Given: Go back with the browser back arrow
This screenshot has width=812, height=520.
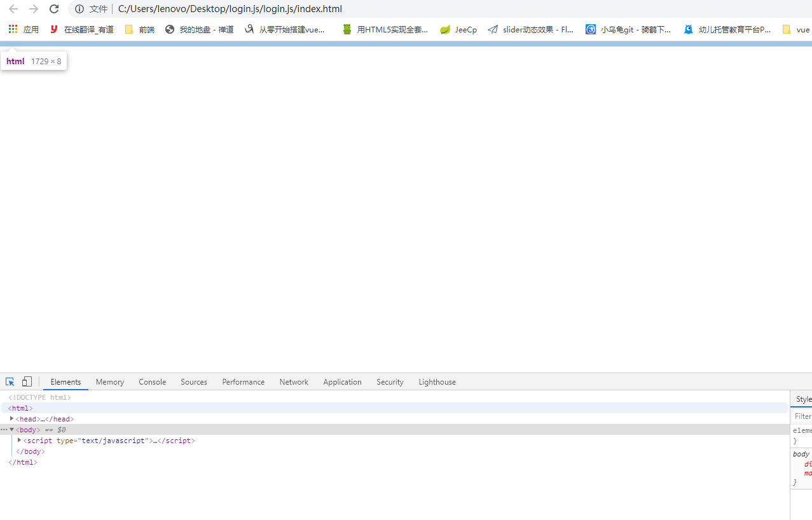Looking at the screenshot, I should click(13, 9).
